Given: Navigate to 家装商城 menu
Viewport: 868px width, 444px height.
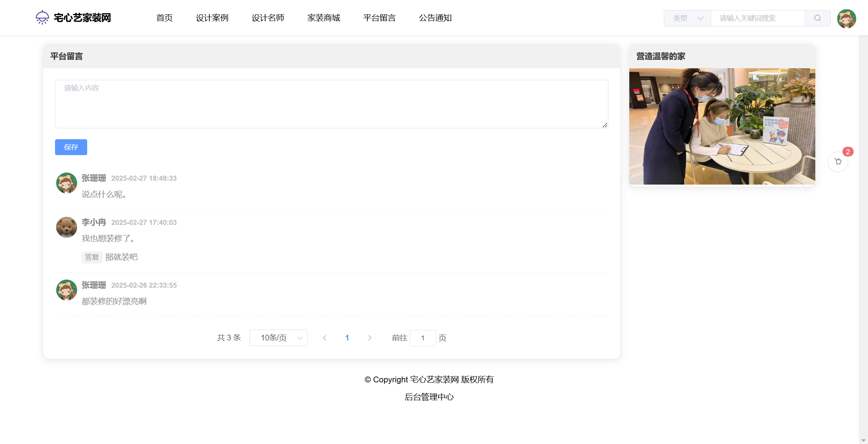Looking at the screenshot, I should click(324, 18).
